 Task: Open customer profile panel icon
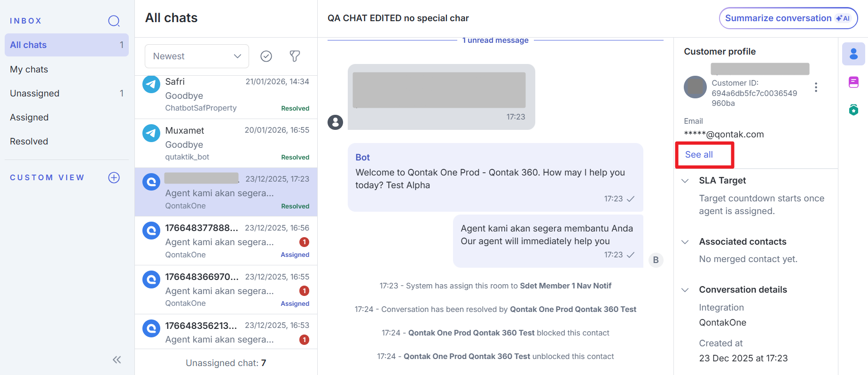pyautogui.click(x=853, y=54)
